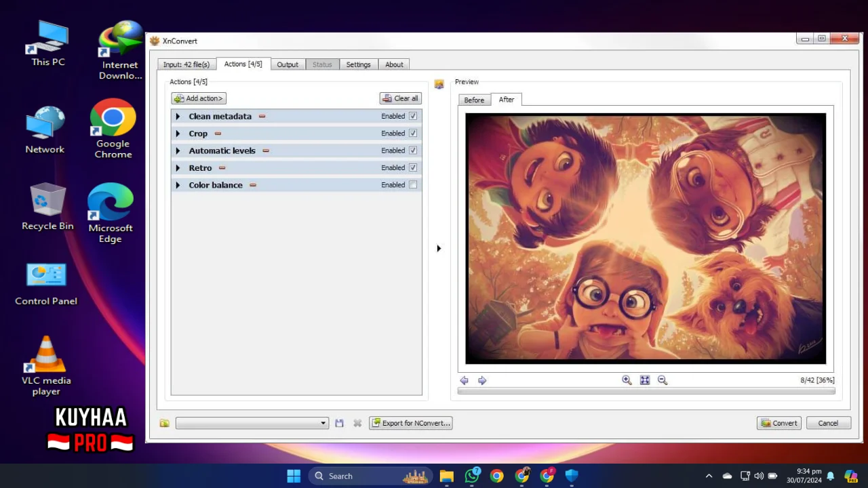Disable the Crop action checkbox
This screenshot has width=868, height=488.
click(x=413, y=134)
